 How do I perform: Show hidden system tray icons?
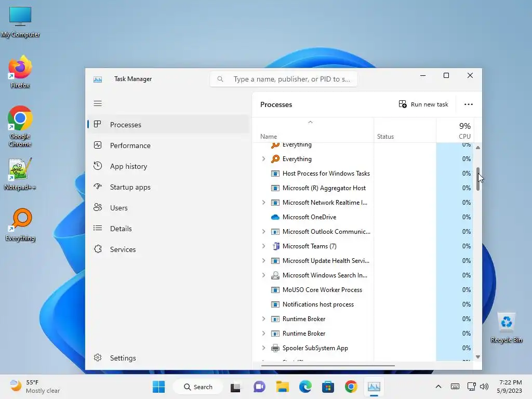click(438, 387)
